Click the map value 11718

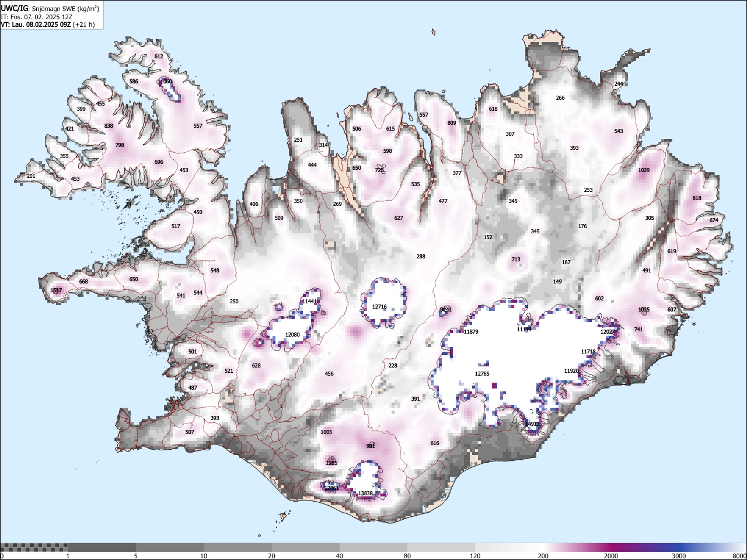tap(588, 352)
